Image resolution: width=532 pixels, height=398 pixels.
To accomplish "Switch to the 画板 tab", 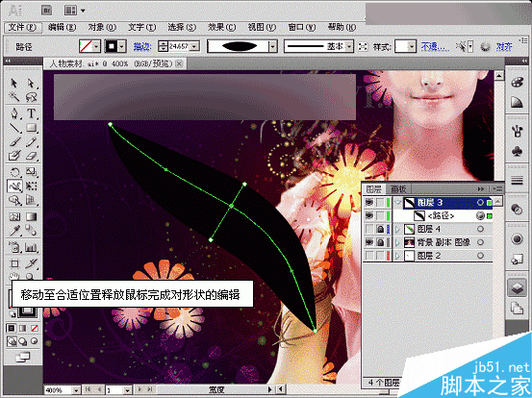I will [398, 188].
